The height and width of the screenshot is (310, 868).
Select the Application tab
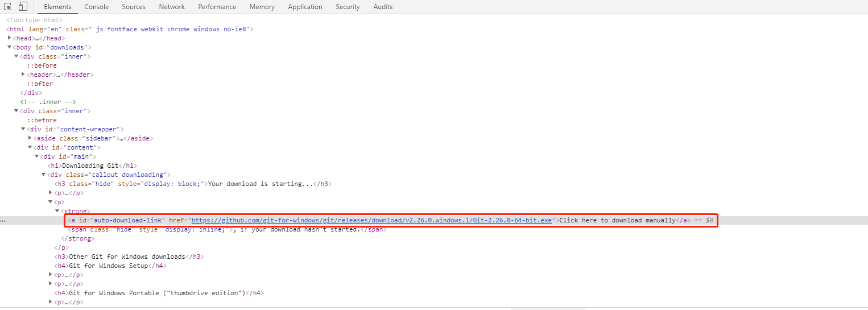click(x=305, y=7)
